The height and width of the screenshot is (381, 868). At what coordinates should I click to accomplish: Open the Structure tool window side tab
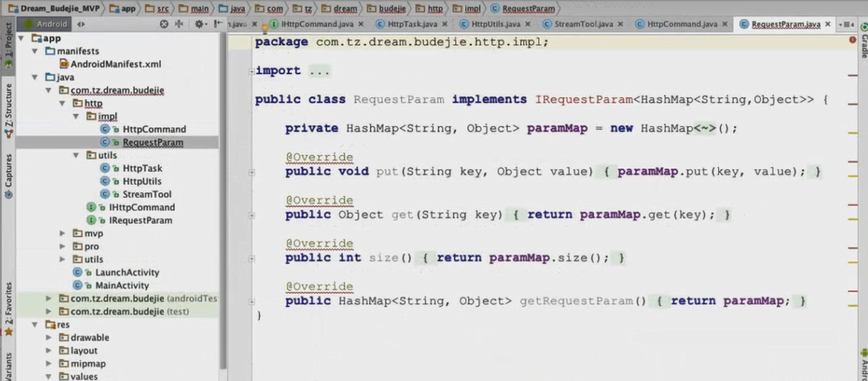pyautogui.click(x=8, y=111)
